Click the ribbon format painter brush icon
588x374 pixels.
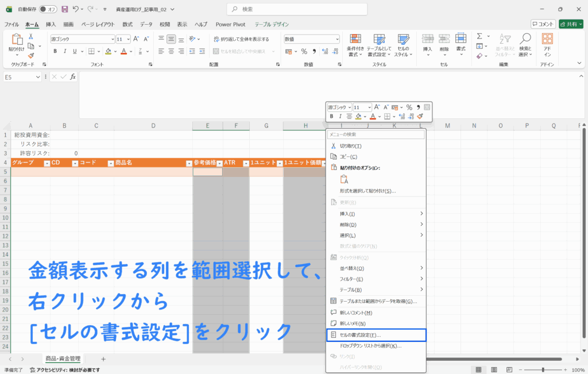(x=31, y=56)
